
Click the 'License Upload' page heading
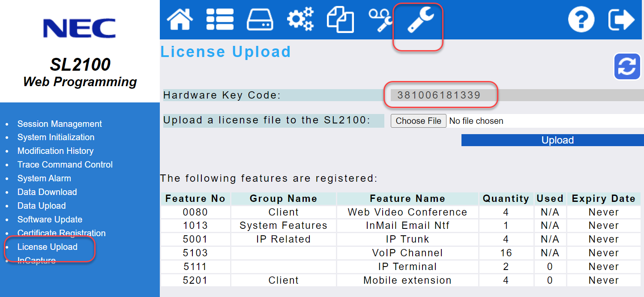point(226,52)
